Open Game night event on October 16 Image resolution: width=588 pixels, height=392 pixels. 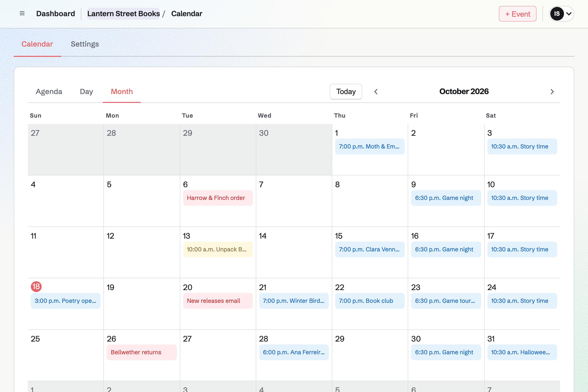click(x=446, y=249)
